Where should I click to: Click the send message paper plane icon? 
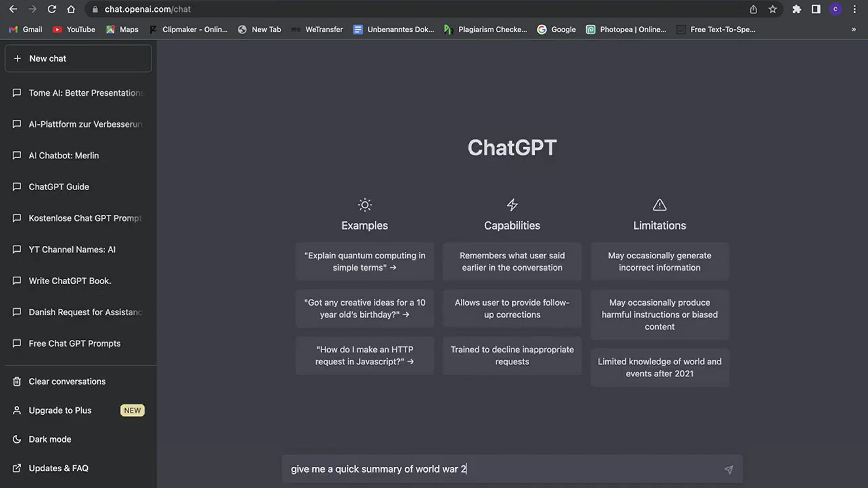(x=728, y=469)
